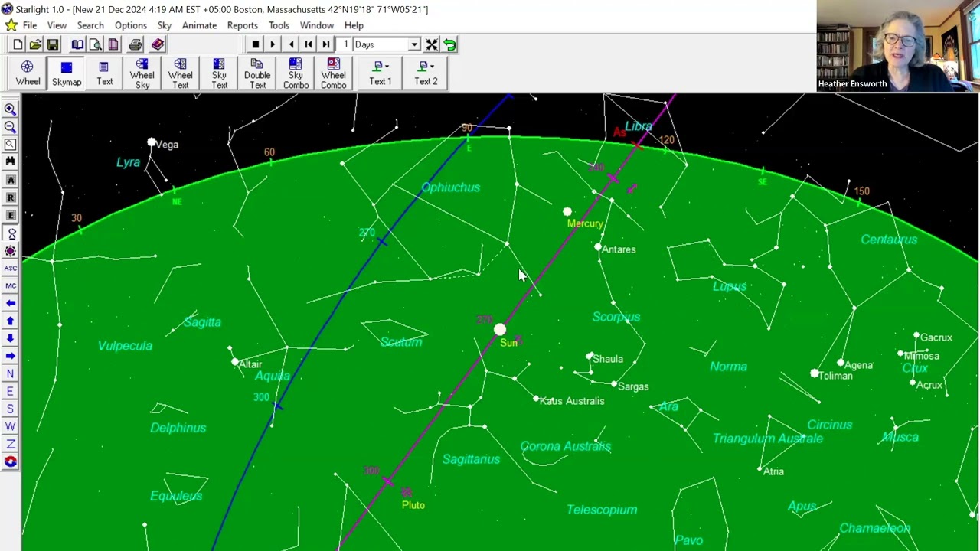Screen dimensions: 980x551
Task: Click the magnifier page preview icon
Action: pyautogui.click(x=95, y=44)
